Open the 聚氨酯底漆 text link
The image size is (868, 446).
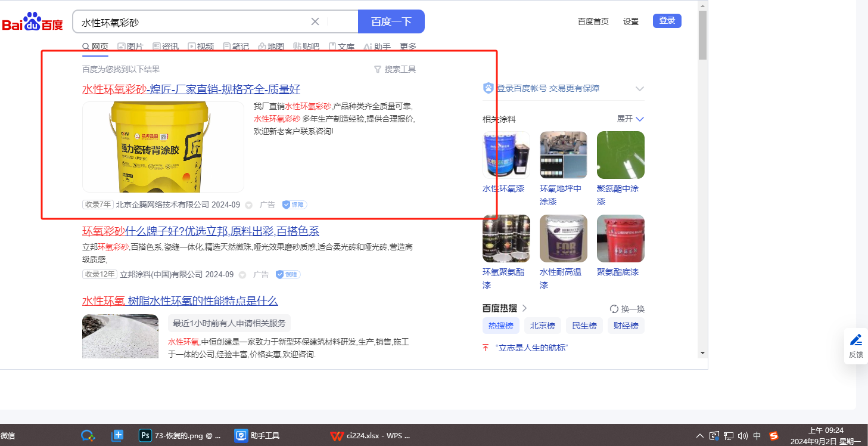618,272
